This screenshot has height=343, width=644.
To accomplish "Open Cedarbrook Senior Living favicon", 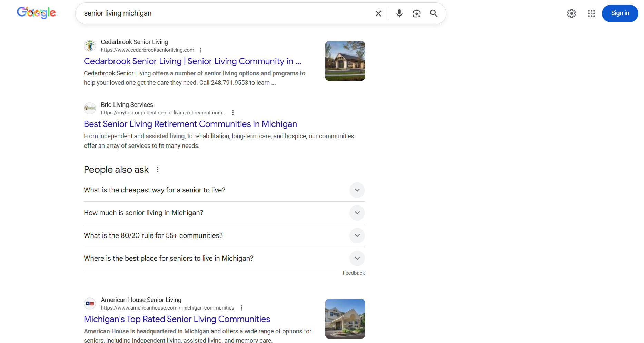I will click(90, 46).
